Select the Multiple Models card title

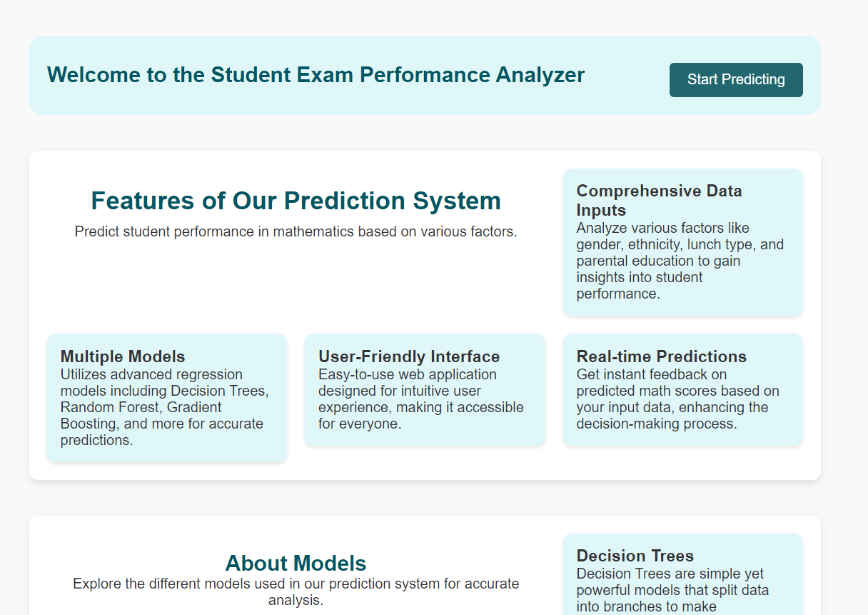[x=123, y=356]
